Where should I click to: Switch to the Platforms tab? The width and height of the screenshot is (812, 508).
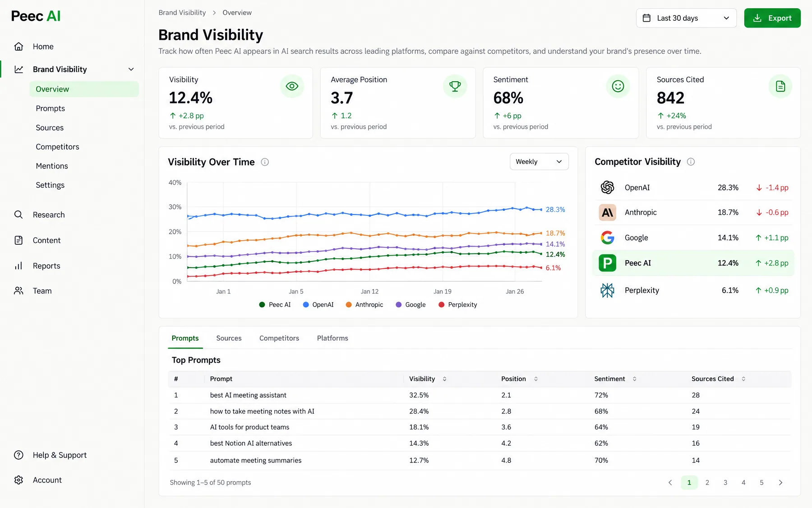(332, 338)
